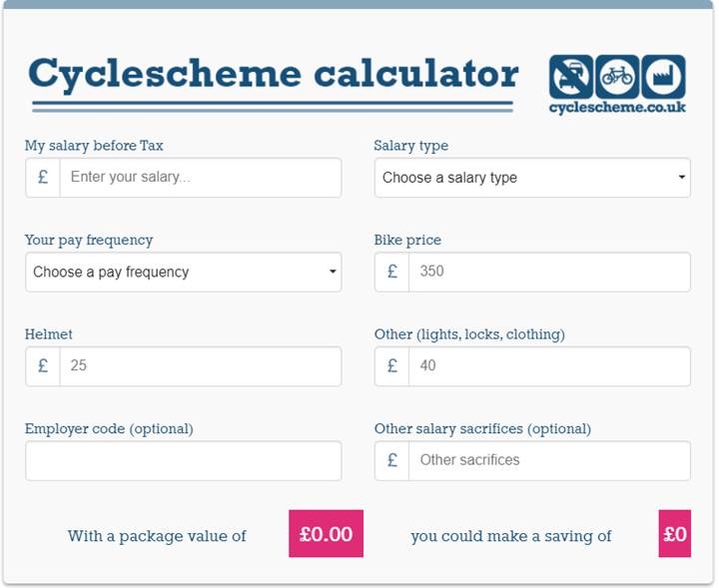Click the Employer code text box

pyautogui.click(x=183, y=460)
